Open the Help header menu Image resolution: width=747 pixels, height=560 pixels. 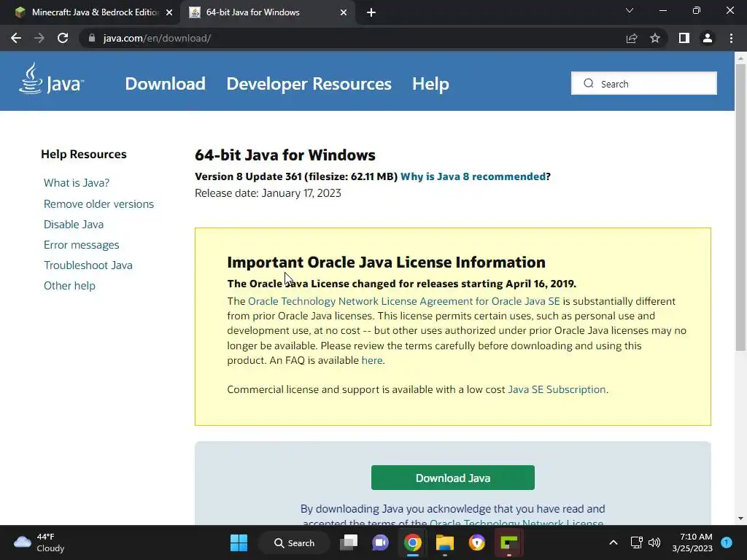point(430,84)
